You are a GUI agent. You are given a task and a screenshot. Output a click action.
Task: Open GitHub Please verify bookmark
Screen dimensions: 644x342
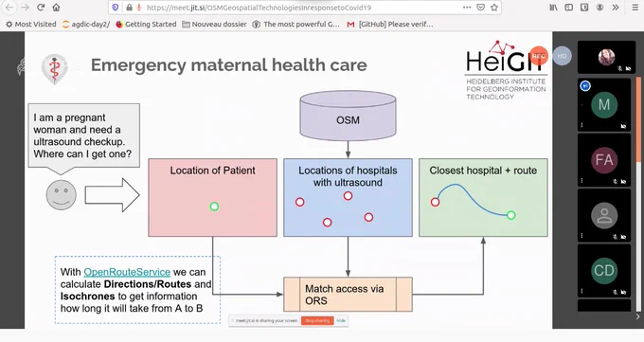tap(390, 25)
